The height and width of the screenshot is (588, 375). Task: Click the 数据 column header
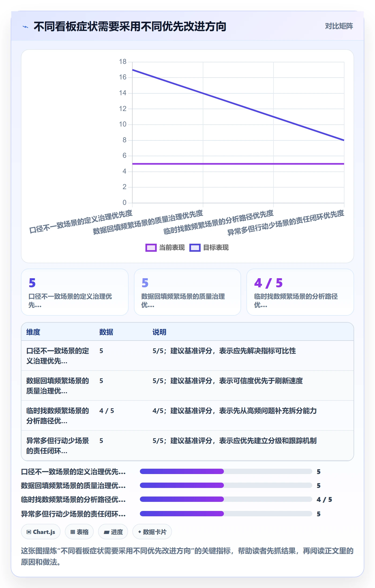(106, 332)
